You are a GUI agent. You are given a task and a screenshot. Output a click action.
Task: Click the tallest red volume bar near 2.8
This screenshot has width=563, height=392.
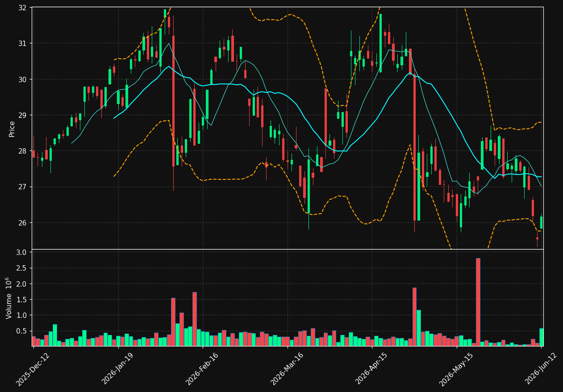[x=478, y=302]
